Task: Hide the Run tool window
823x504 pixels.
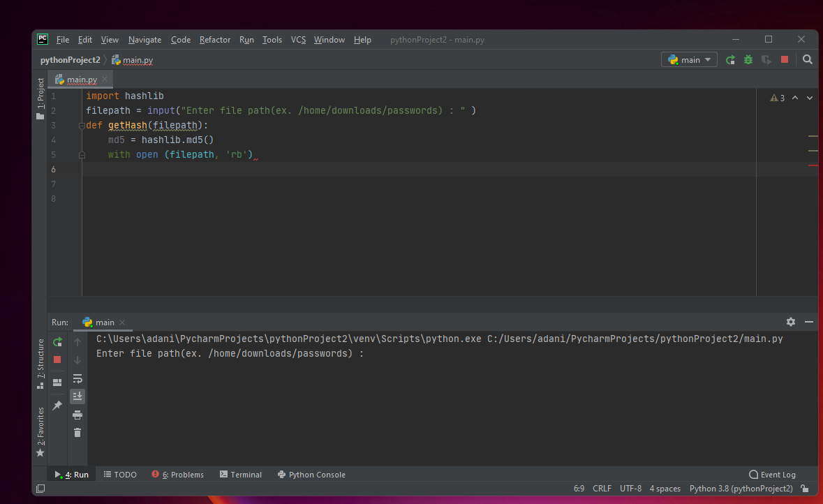Action: click(809, 322)
